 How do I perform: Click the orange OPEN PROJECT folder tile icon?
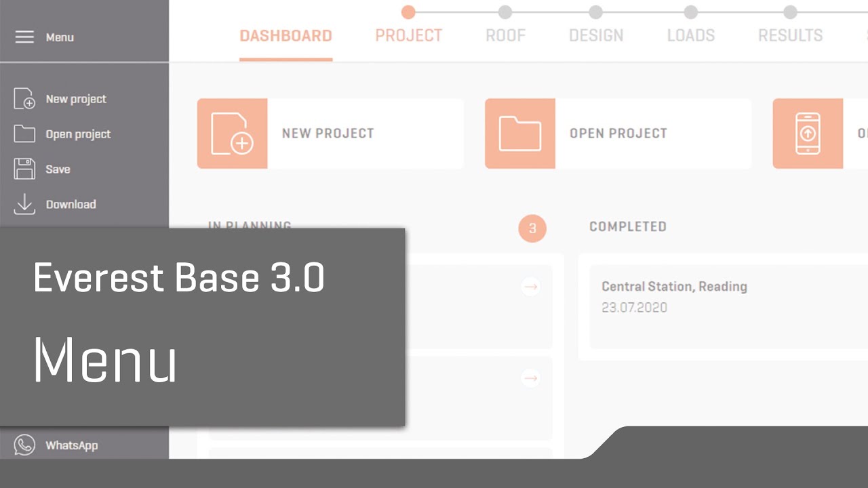[520, 134]
